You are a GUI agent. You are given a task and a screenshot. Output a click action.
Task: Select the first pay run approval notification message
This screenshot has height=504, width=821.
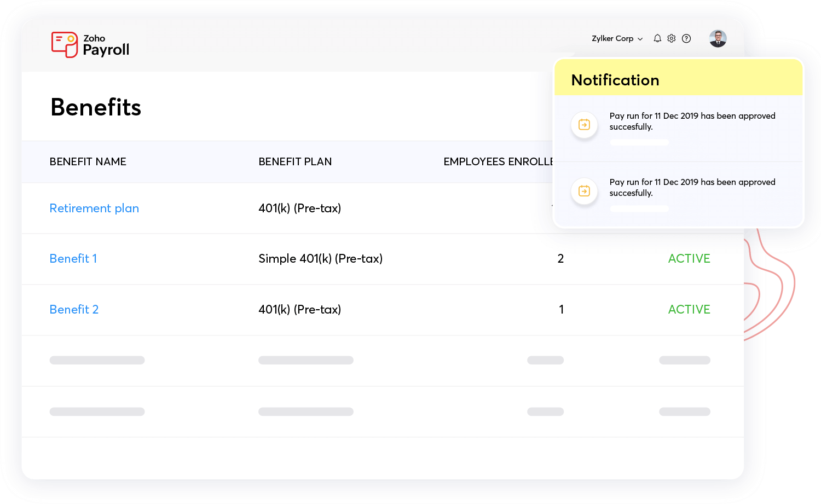pyautogui.click(x=692, y=121)
